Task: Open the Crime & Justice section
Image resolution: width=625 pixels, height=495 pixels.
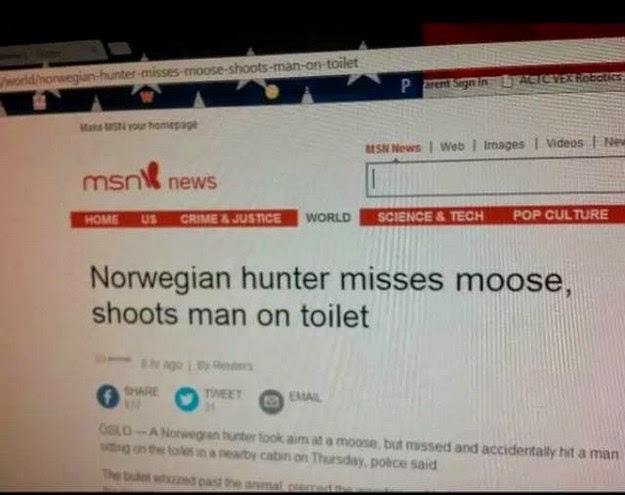Action: [x=230, y=218]
